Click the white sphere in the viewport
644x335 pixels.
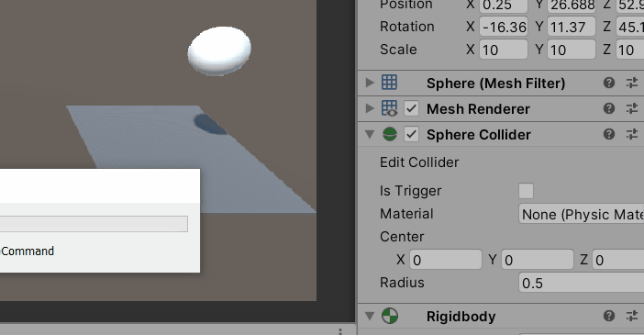tap(219, 51)
